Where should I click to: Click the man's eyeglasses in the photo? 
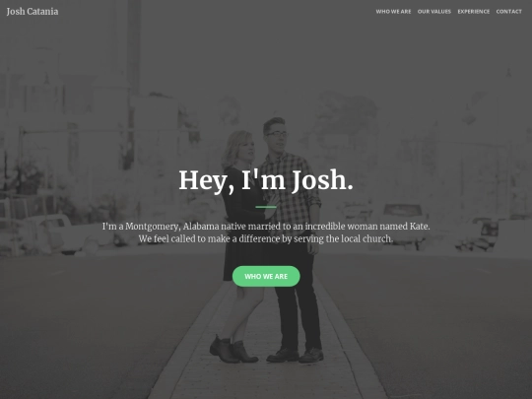pos(277,134)
